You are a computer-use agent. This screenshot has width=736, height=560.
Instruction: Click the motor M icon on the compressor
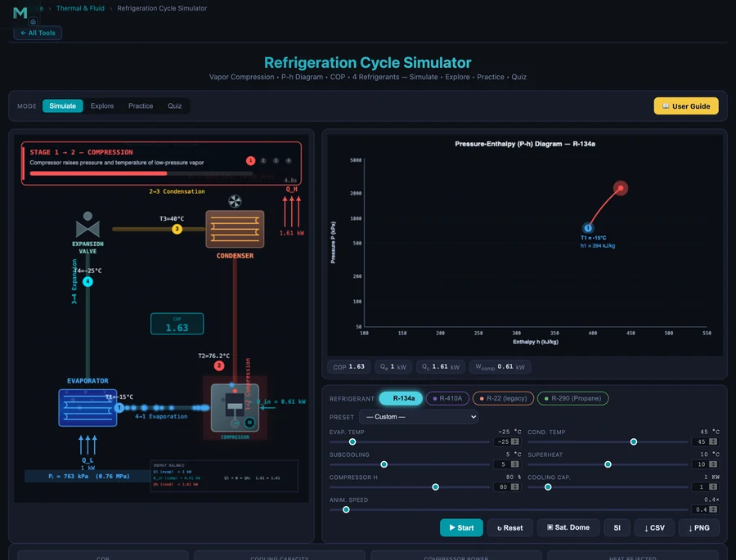click(249, 423)
